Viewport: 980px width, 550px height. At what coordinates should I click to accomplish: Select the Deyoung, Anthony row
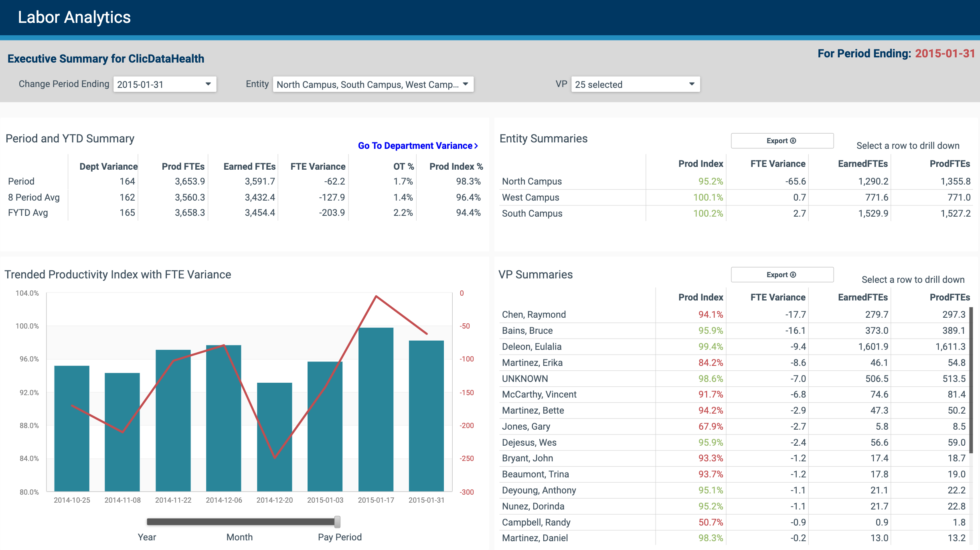[734, 490]
